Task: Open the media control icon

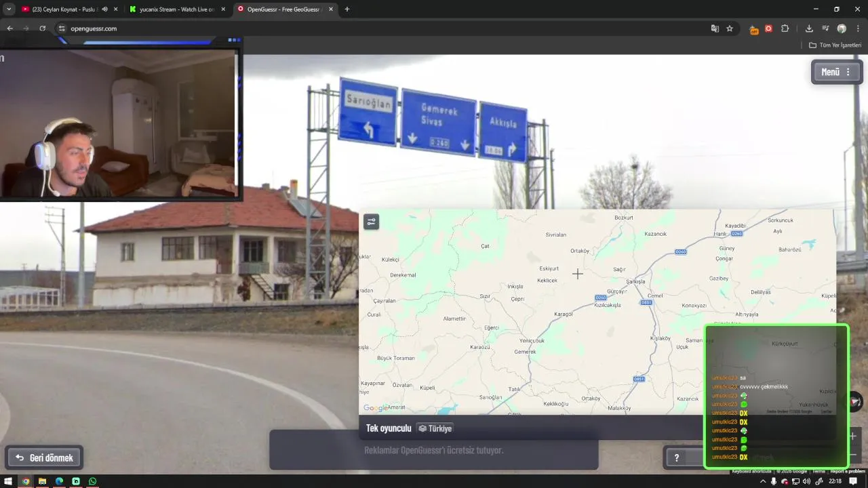Action: pos(825,28)
